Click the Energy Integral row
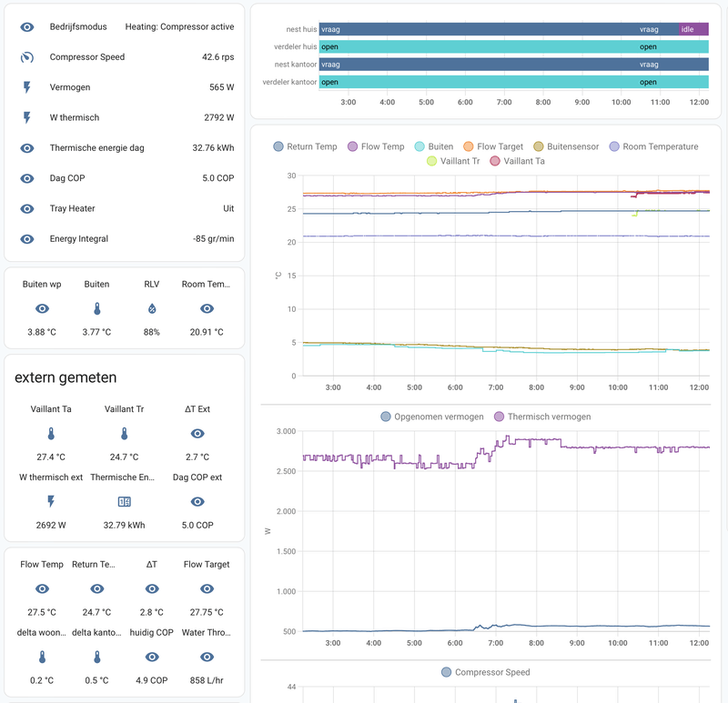Viewport: 728px width, 703px height. [x=127, y=239]
